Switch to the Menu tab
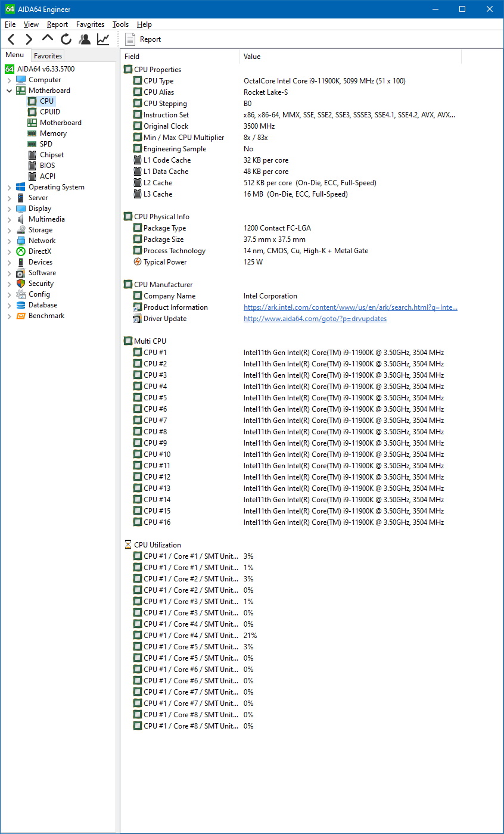The image size is (504, 834). 15,55
